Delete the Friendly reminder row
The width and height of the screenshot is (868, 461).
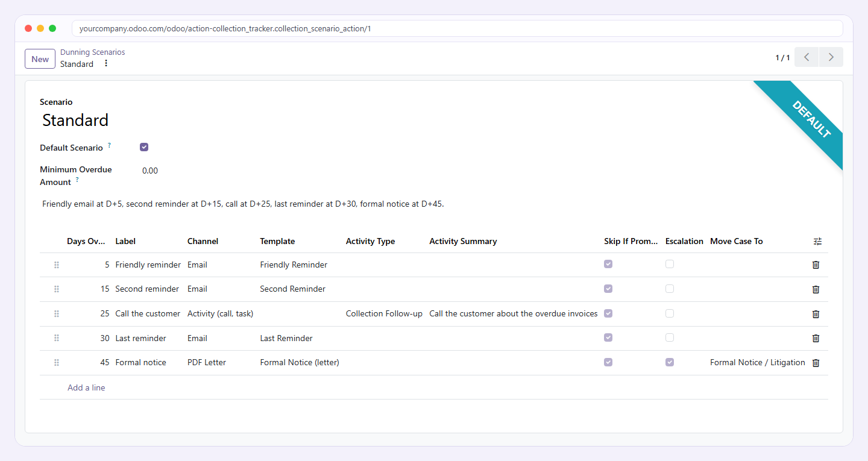pyautogui.click(x=816, y=265)
